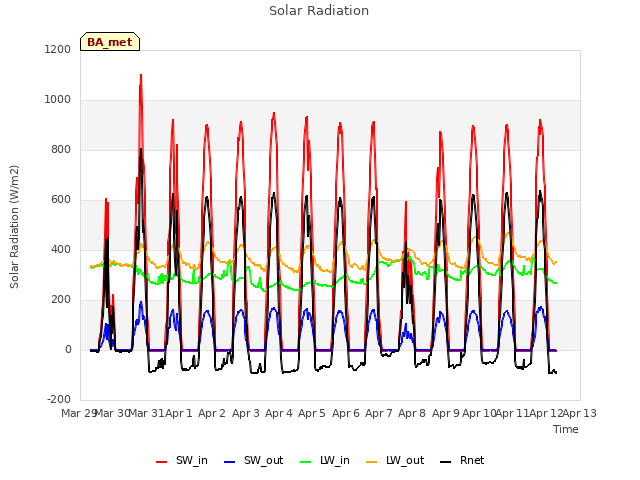Click the Apr 3 x-axis label
The image size is (640, 480).
[246, 413]
